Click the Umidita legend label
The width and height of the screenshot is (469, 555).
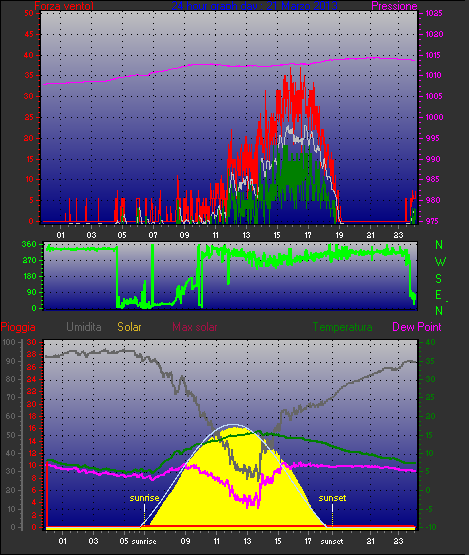point(84,327)
